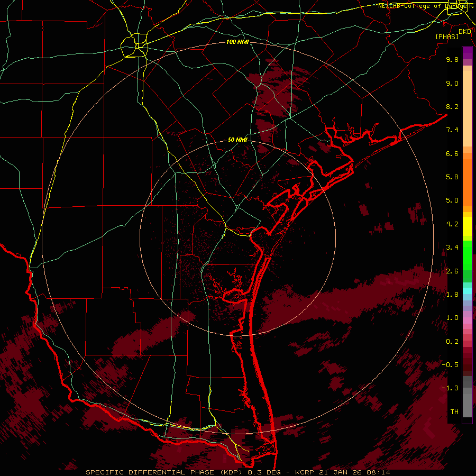Pick the yellow band on the color scale

point(467,226)
